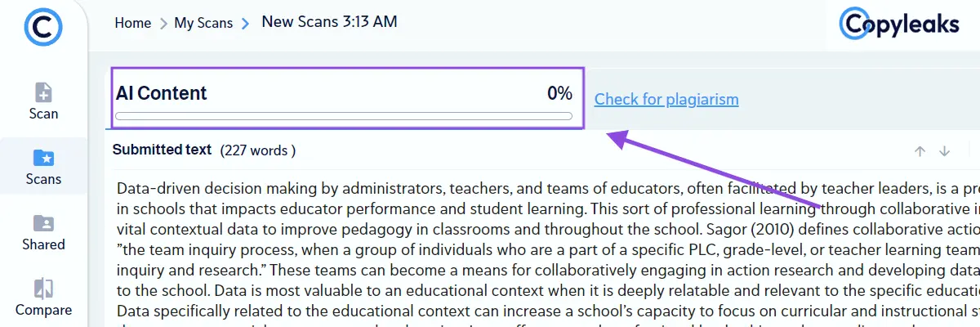Click the AI Content progress bar

pos(344,116)
